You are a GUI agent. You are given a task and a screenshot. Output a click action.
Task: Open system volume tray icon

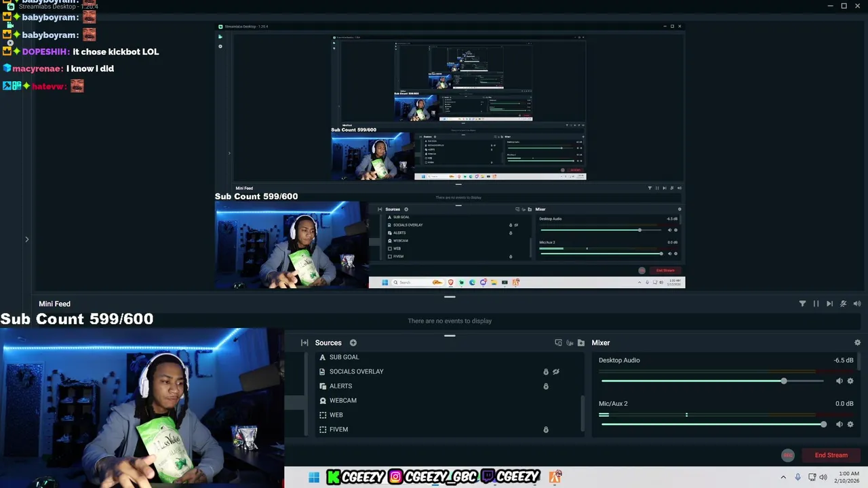[823, 477]
